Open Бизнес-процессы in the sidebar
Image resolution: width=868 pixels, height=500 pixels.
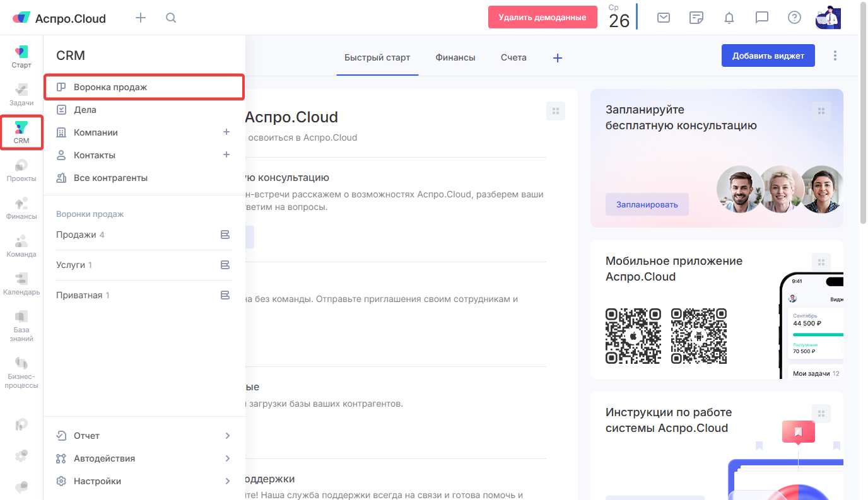[21, 373]
